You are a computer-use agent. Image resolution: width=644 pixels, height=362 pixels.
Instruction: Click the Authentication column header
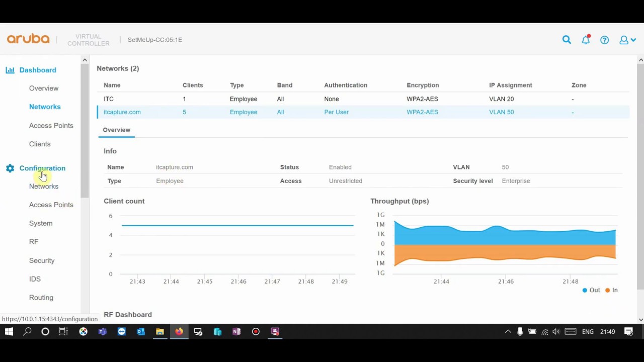click(346, 85)
